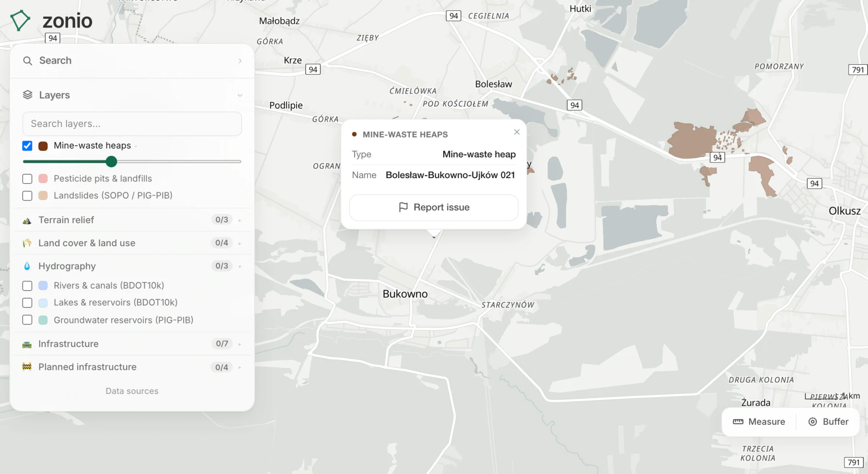Click the Terrain relief mountain icon

(x=27, y=221)
